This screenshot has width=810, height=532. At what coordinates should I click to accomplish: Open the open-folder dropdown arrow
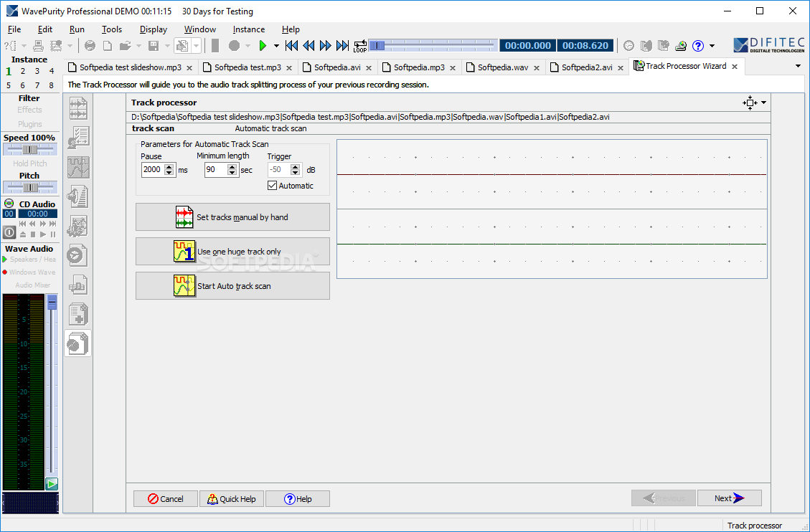(x=139, y=46)
